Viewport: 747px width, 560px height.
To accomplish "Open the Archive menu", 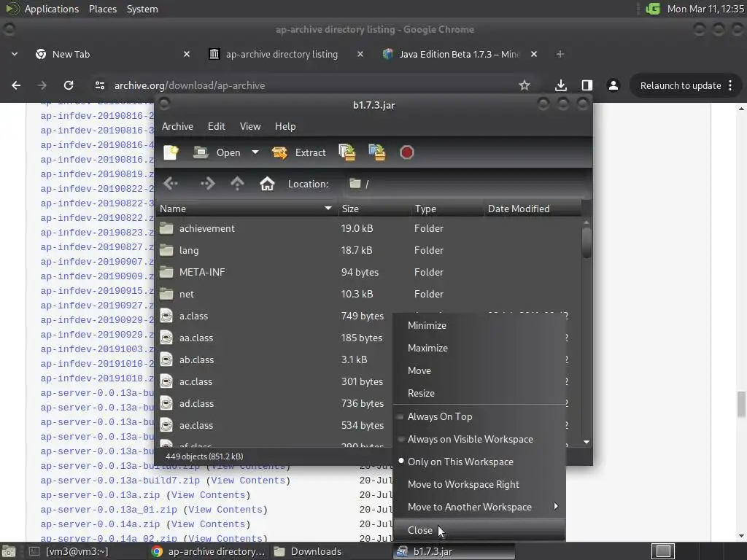I will pos(177,126).
